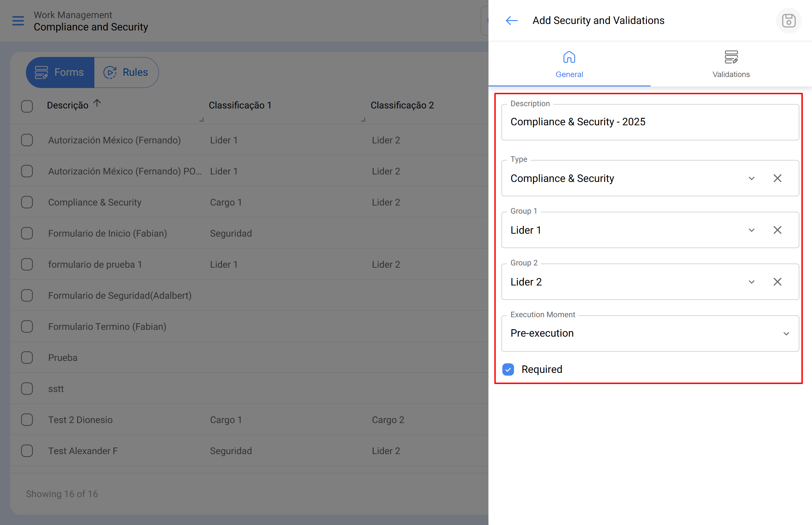
Task: Switch to the Rules tab
Action: 126,72
